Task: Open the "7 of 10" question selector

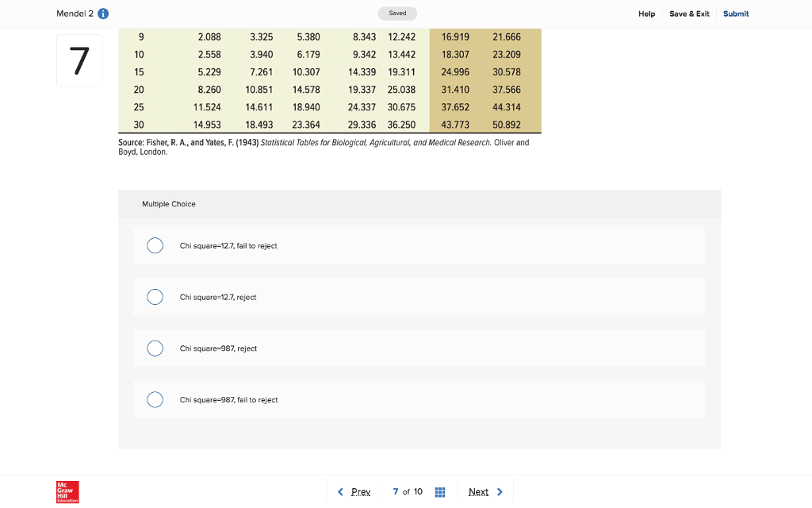Action: tap(408, 492)
